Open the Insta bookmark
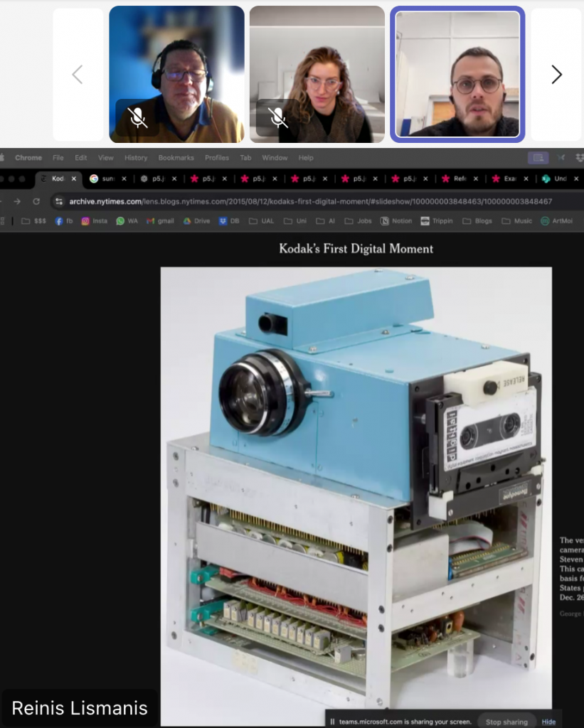This screenshot has height=728, width=584. (94, 221)
